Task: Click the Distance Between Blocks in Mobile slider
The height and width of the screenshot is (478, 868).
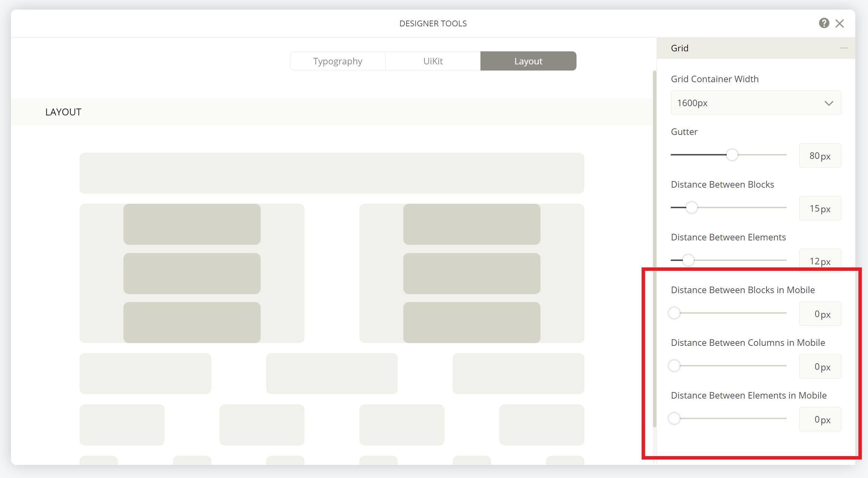Action: point(674,313)
